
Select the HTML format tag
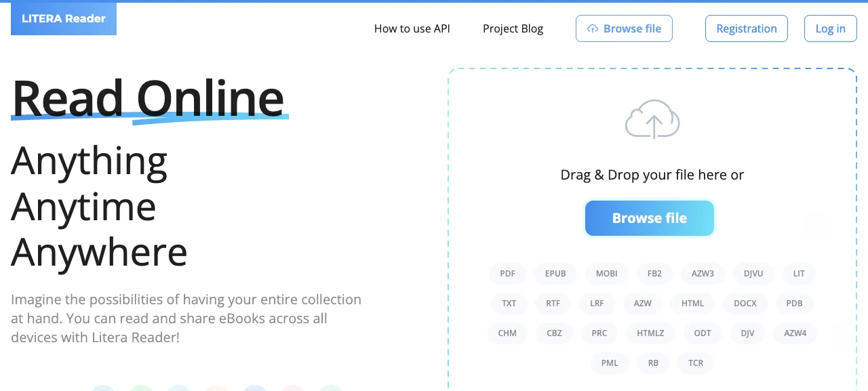click(693, 304)
